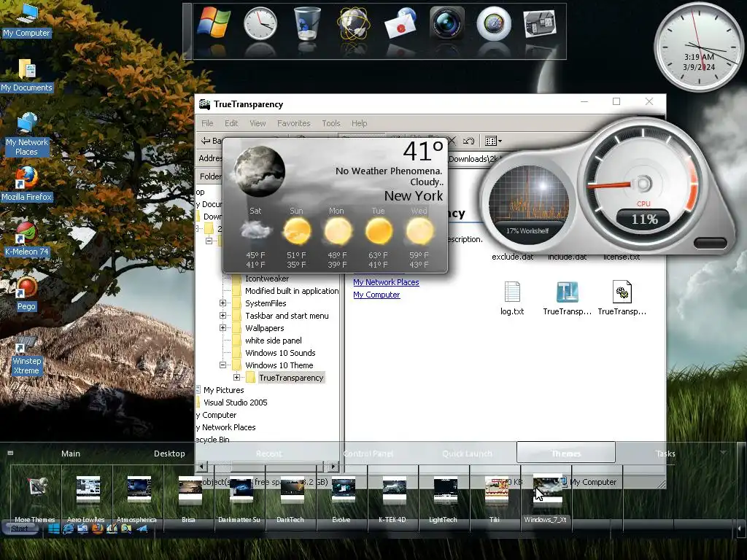The width and height of the screenshot is (747, 560).
Task: Click the gauge meter dock icon
Action: pos(494,23)
